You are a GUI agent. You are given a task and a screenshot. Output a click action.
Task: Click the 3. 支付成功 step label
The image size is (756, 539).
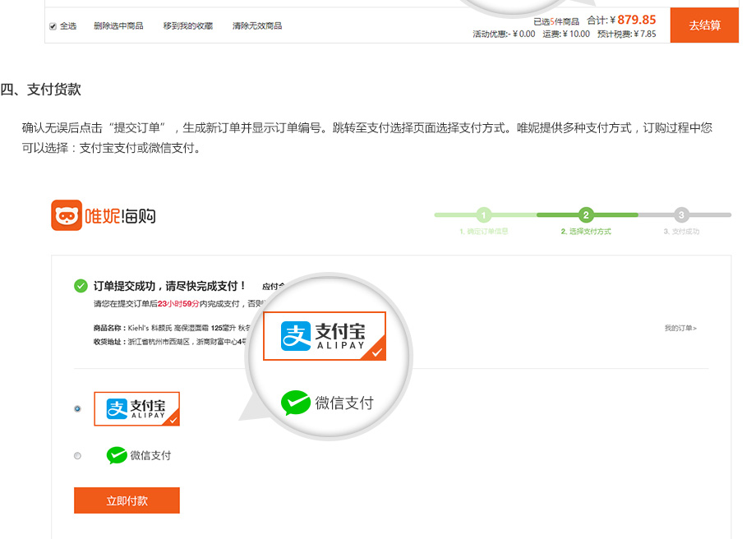(681, 232)
